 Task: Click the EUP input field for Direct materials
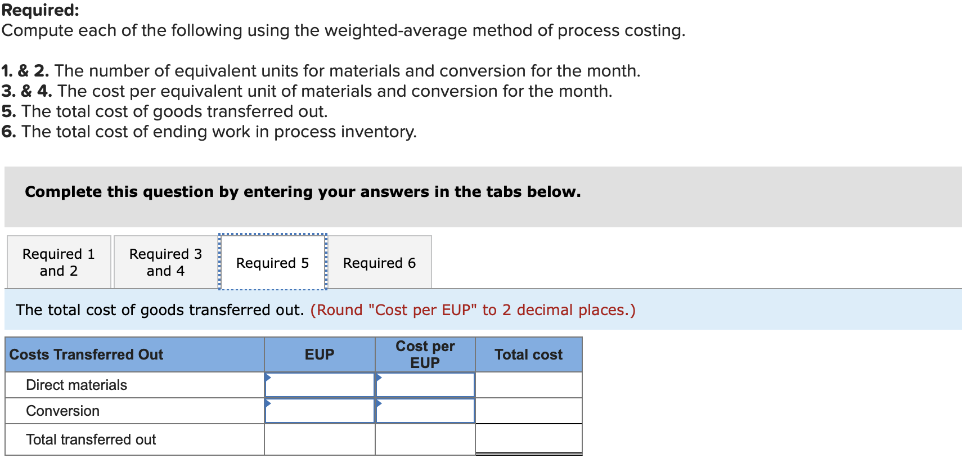(320, 385)
